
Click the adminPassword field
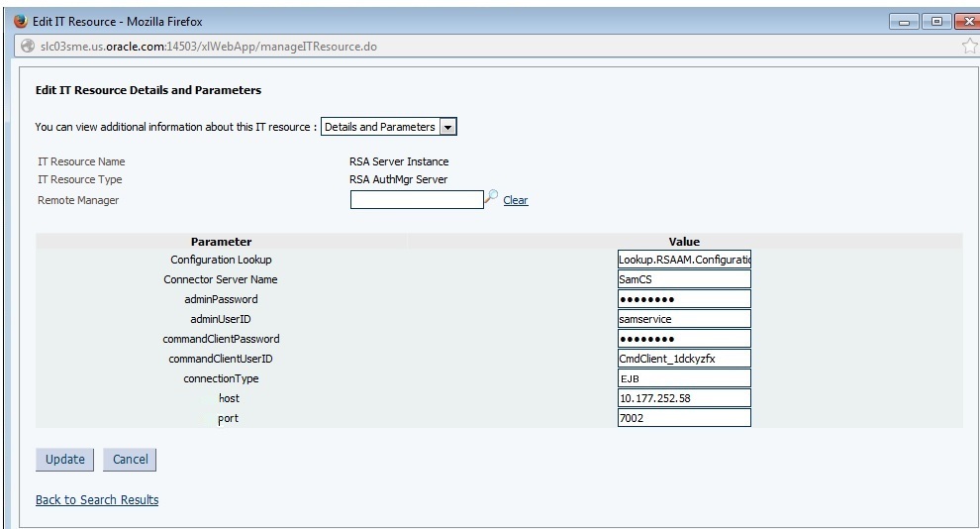tap(684, 299)
